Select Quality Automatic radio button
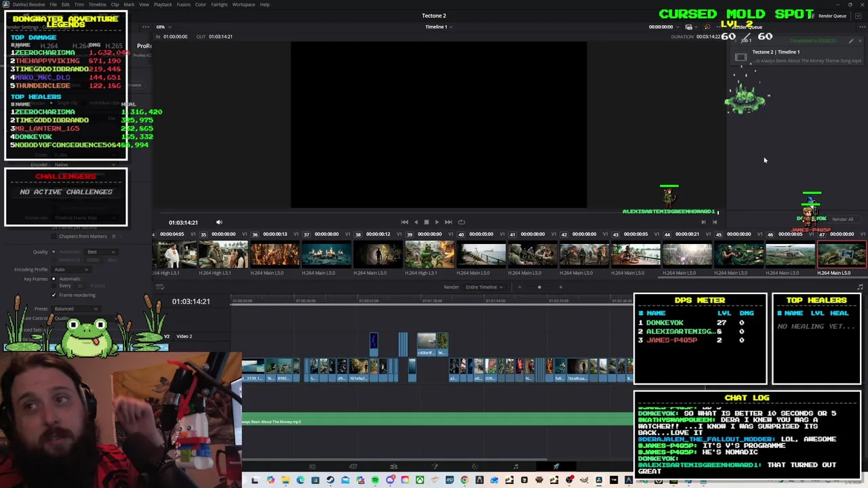The height and width of the screenshot is (488, 868). (x=54, y=251)
